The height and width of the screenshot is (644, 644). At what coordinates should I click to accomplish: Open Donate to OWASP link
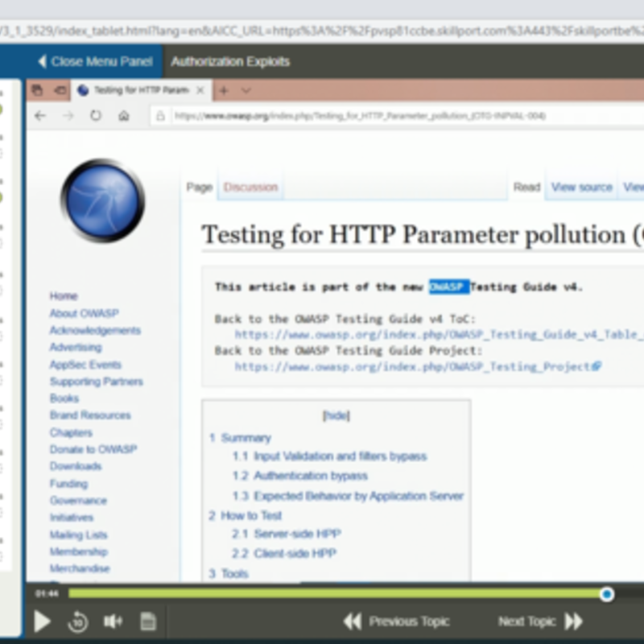(93, 449)
